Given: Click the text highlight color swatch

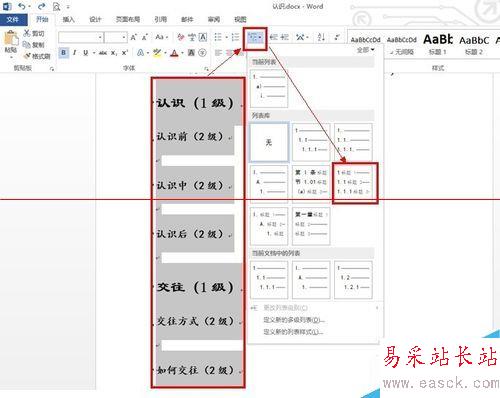Looking at the screenshot, I should tap(157, 53).
